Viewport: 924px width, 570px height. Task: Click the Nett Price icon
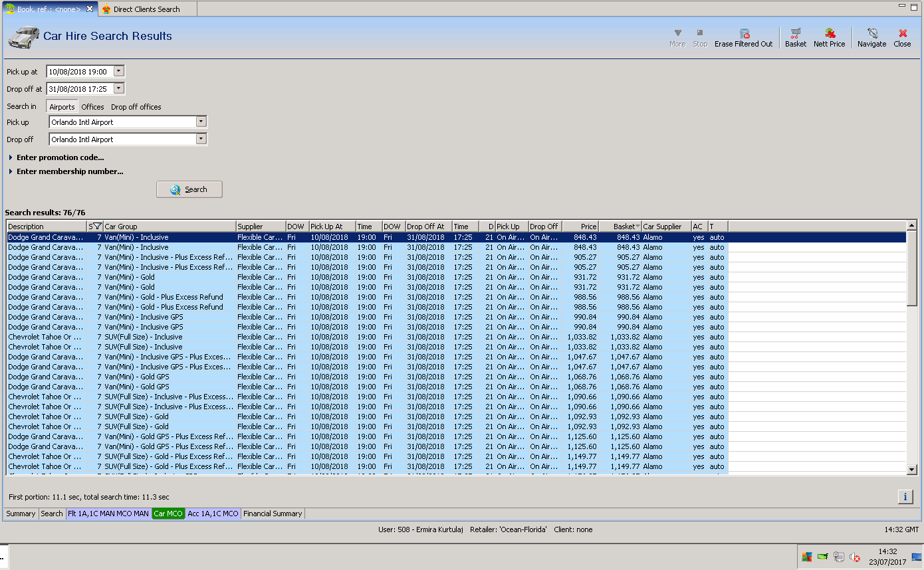(x=830, y=33)
